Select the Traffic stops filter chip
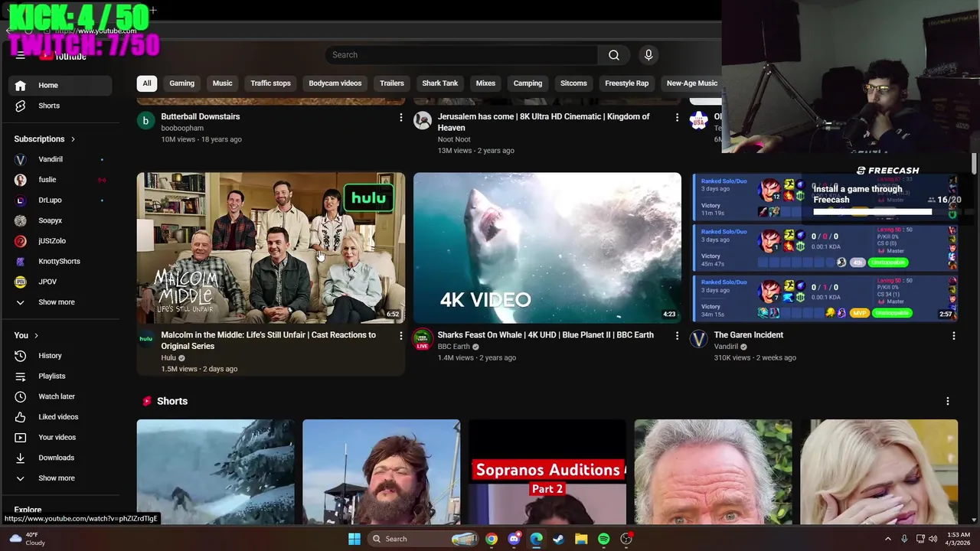Screen dimensions: 980x551 click(x=270, y=83)
